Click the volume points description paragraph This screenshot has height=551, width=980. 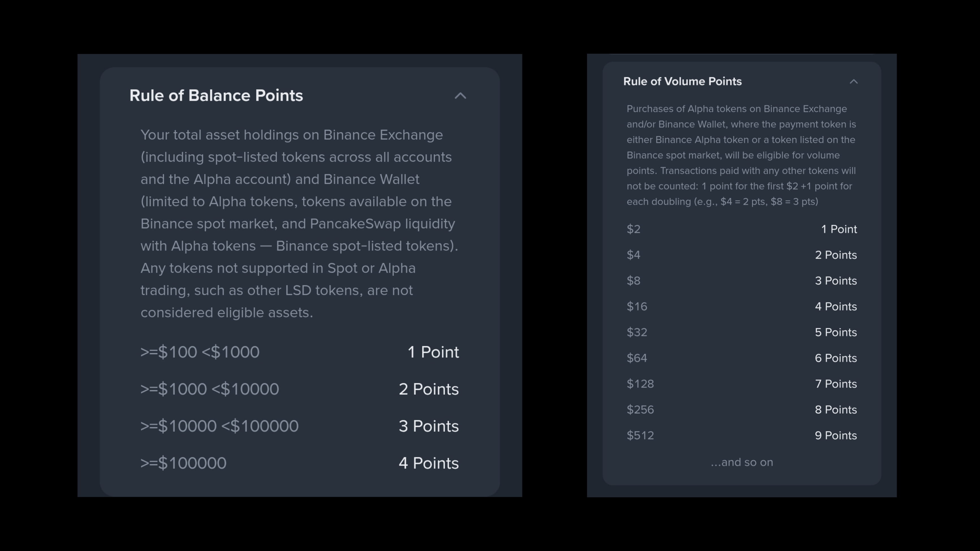point(741,155)
